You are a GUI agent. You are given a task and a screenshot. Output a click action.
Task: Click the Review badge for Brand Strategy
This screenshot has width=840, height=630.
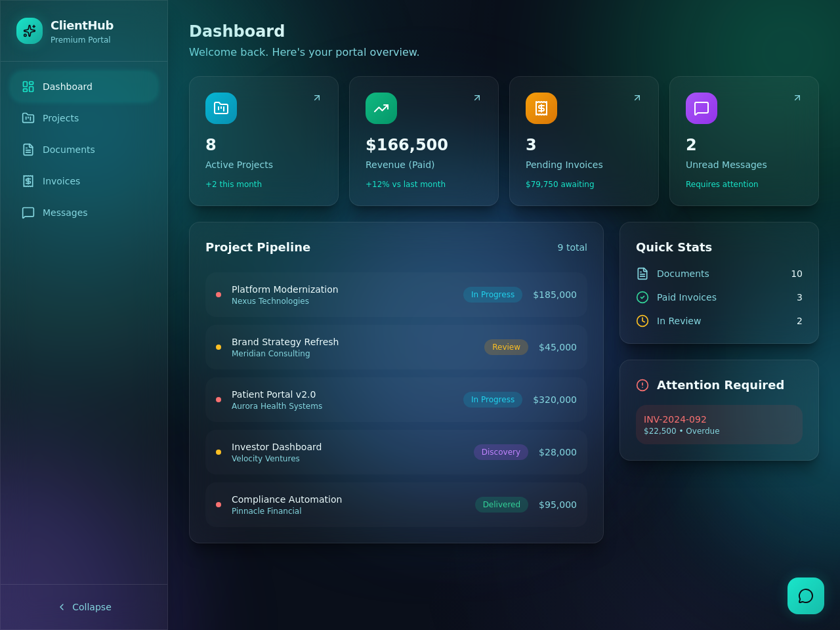point(506,347)
